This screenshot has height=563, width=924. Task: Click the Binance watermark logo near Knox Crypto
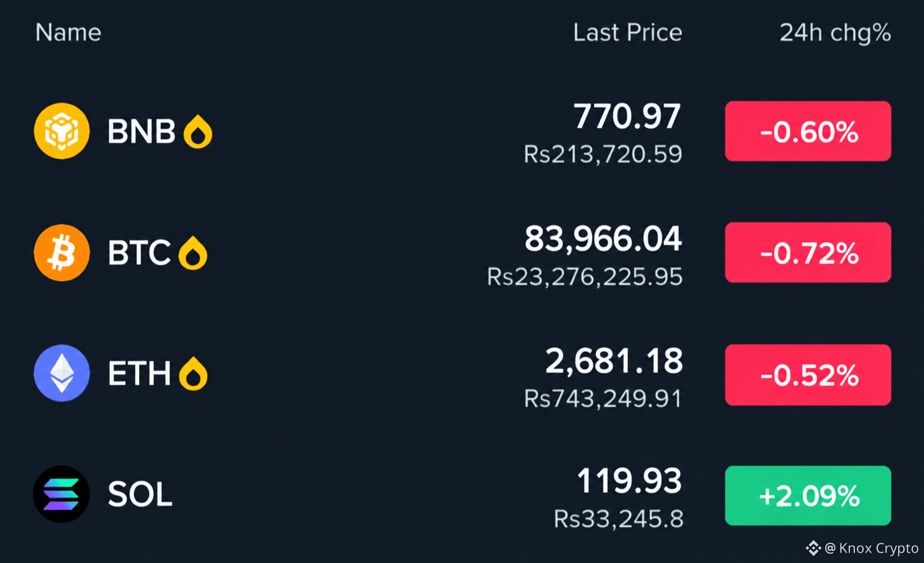tap(813, 548)
